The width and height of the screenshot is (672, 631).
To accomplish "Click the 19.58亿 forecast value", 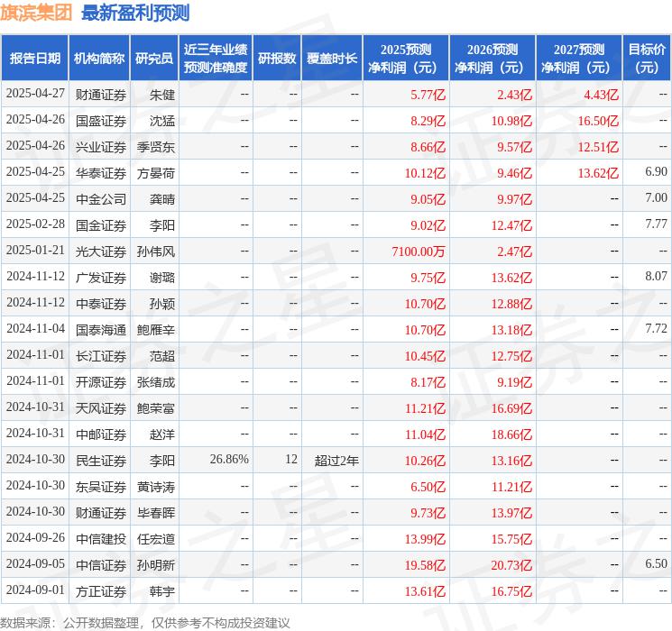I will 425,565.
